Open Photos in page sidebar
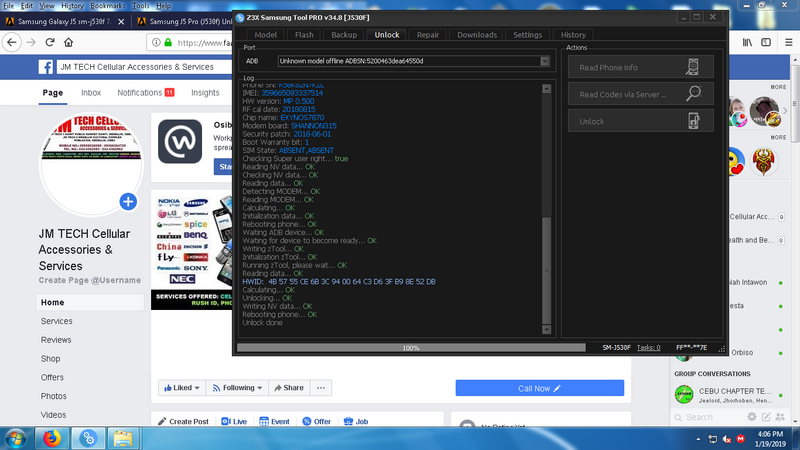The width and height of the screenshot is (800, 450). 54,396
